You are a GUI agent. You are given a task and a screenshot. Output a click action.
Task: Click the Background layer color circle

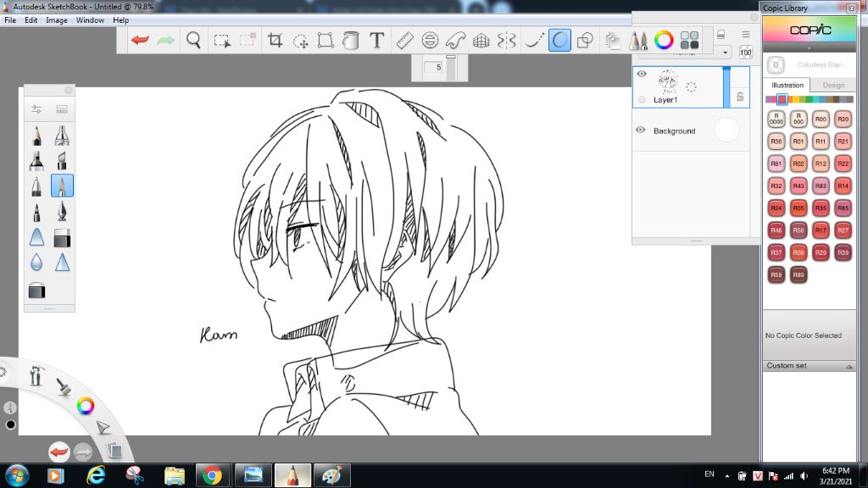[726, 130]
